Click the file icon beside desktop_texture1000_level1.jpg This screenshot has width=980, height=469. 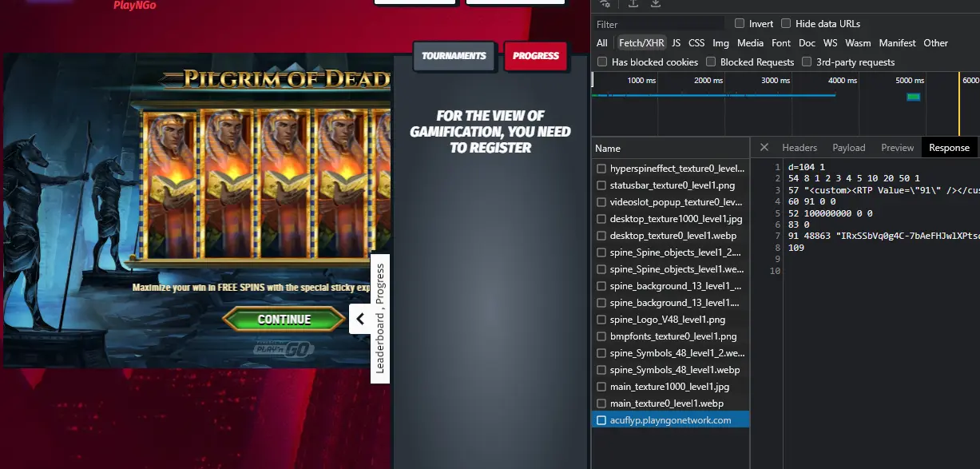click(601, 219)
